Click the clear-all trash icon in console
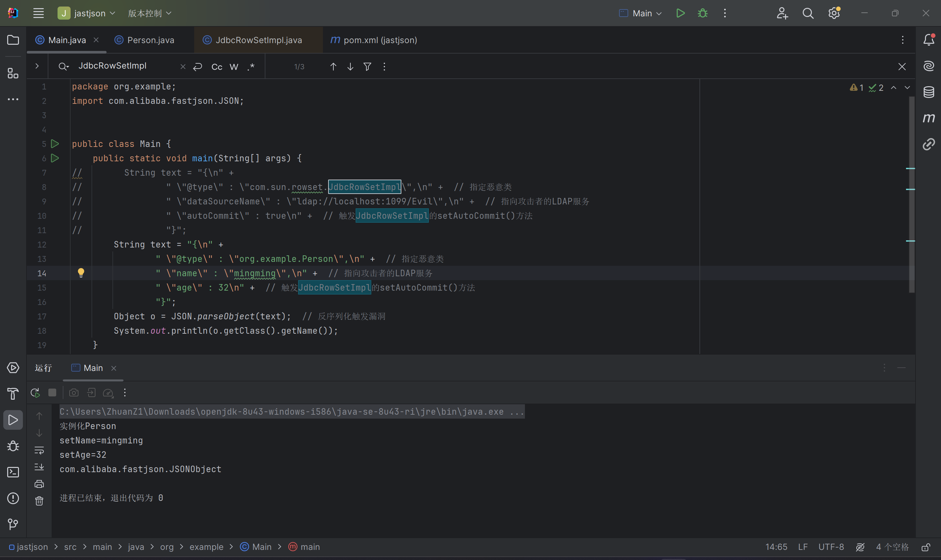Viewport: 941px width, 560px height. click(39, 501)
